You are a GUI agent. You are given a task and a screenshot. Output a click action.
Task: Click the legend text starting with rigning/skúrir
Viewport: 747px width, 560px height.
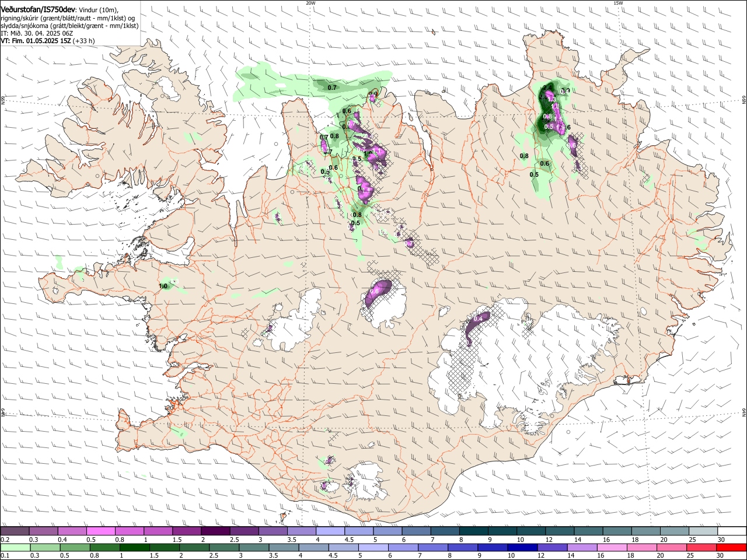point(68,18)
